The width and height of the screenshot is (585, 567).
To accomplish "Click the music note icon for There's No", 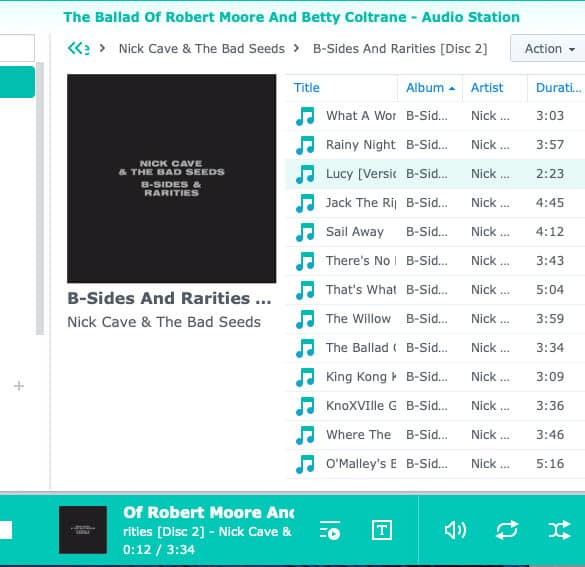I will (305, 261).
